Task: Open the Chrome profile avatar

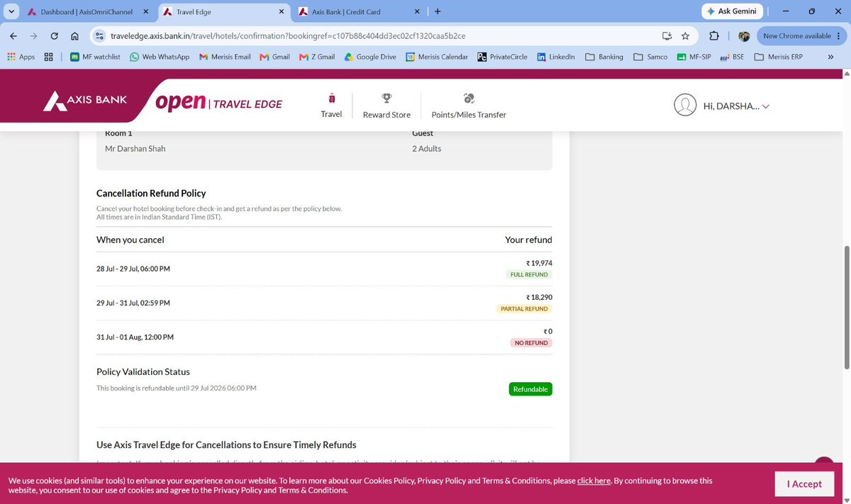Action: (744, 35)
